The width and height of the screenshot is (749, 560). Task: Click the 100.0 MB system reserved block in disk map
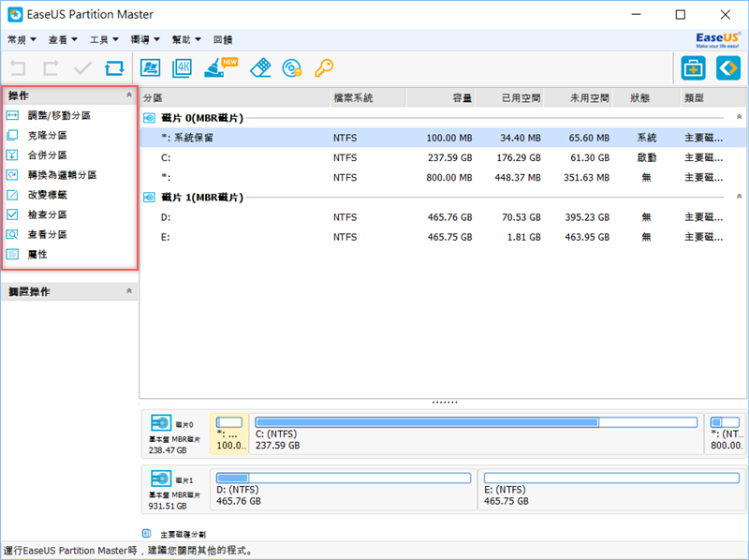[x=229, y=434]
